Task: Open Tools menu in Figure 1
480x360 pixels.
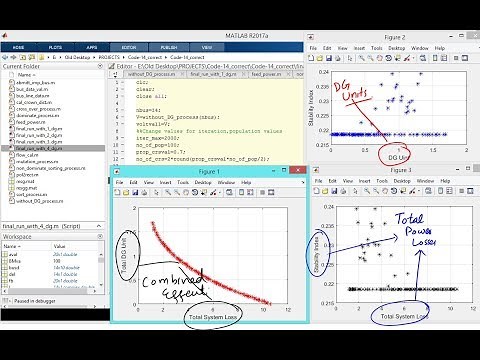Action: pos(183,182)
